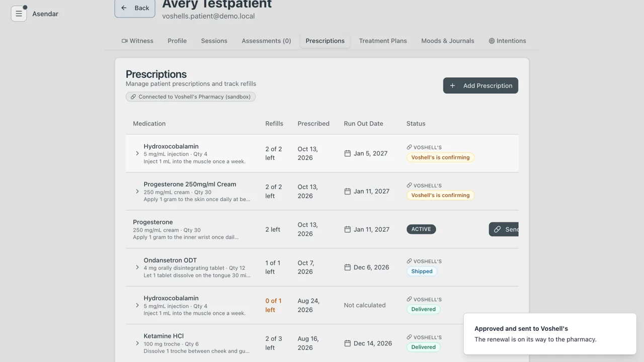Go to Assessments (0) tab

click(x=266, y=41)
